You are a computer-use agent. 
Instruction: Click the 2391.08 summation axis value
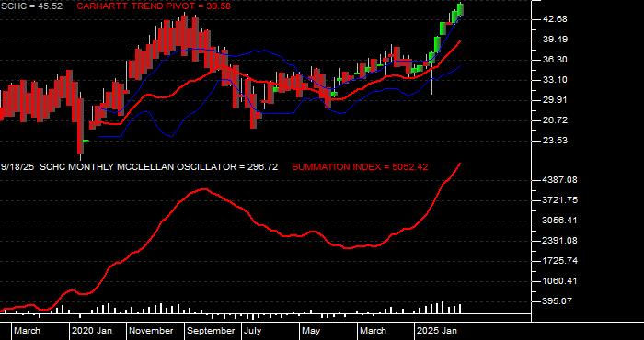coord(559,241)
